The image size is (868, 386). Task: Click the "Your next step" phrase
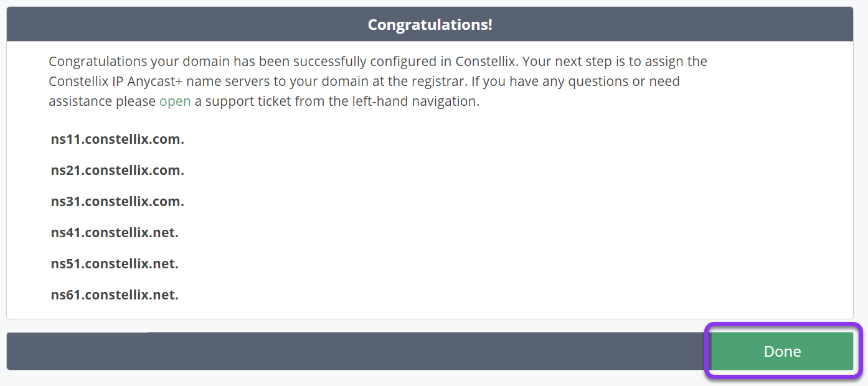tap(565, 61)
